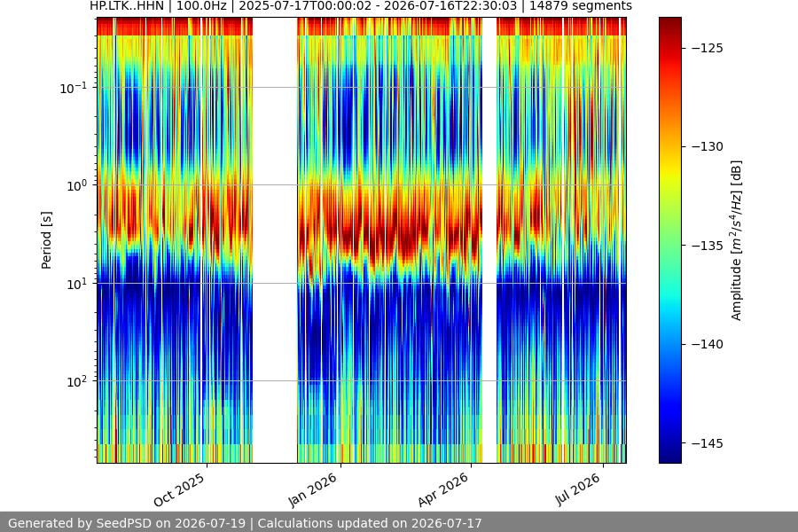Click the −125 colorbar tick label

click(x=708, y=48)
